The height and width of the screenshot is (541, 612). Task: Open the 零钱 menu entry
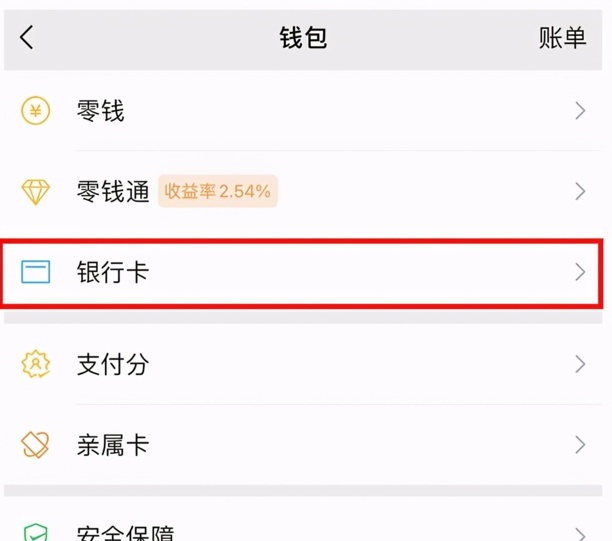tap(101, 111)
